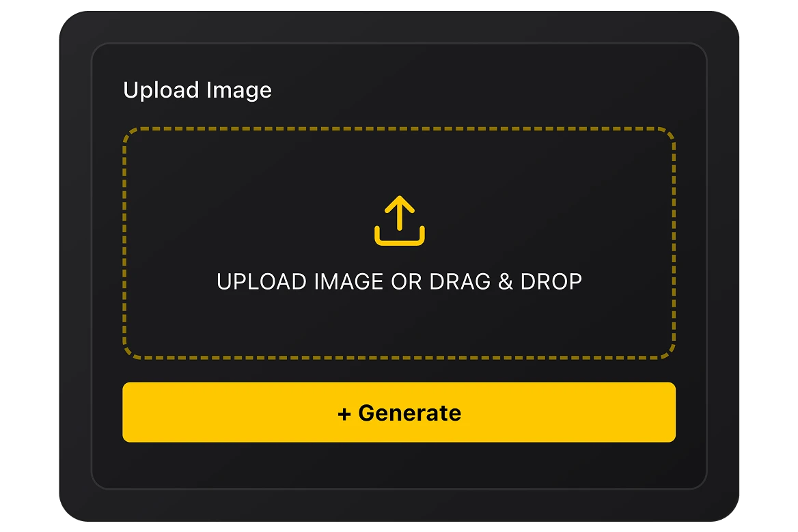Viewport: 798px width, 532px height.
Task: Select the upload tray icon in dropzone
Action: pyautogui.click(x=400, y=221)
